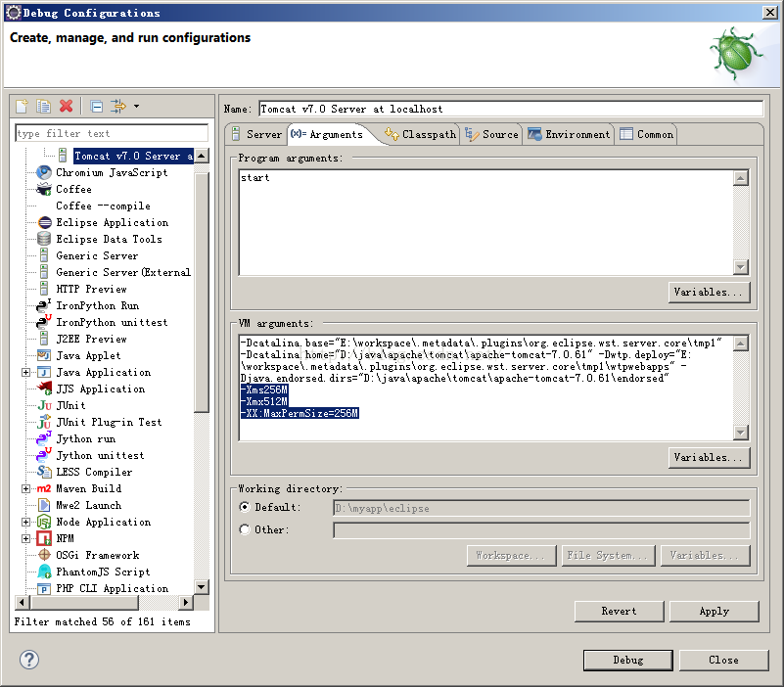Expand the Java Application tree node
Viewport: 784px width, 687px height.
click(25, 372)
